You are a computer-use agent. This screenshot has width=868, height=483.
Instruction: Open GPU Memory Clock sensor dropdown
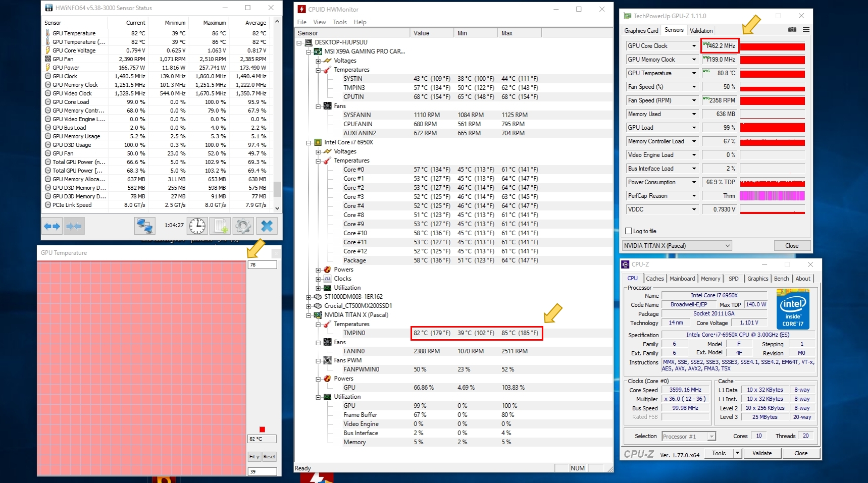click(694, 60)
